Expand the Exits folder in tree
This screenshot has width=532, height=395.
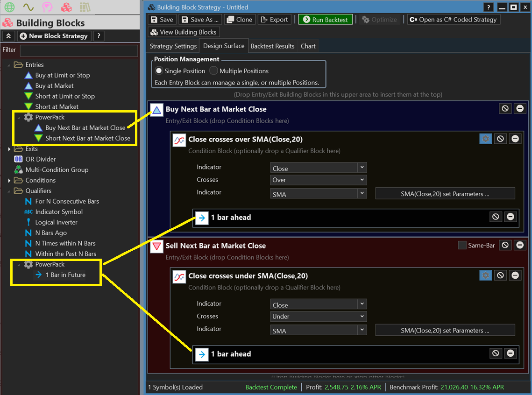(x=9, y=149)
